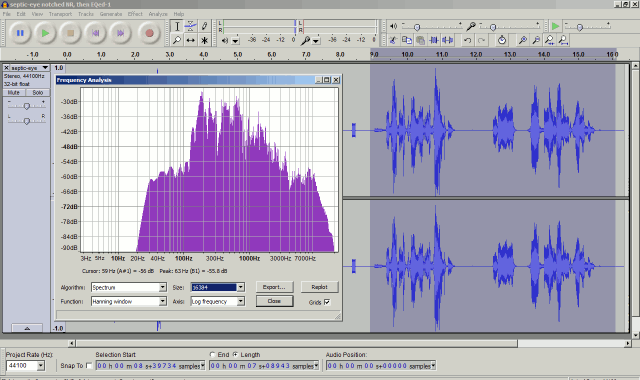Click the Cut scissors icon
The width and height of the screenshot is (640, 380).
pos(393,40)
